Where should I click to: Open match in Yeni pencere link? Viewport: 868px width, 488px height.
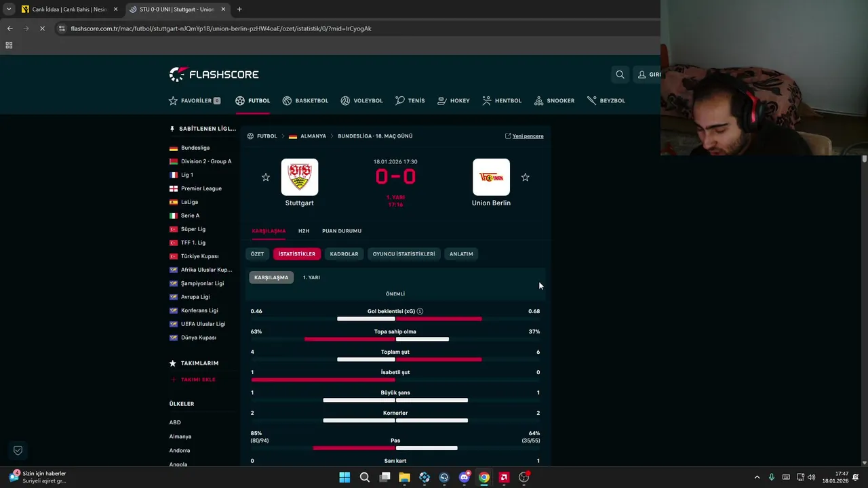point(524,136)
